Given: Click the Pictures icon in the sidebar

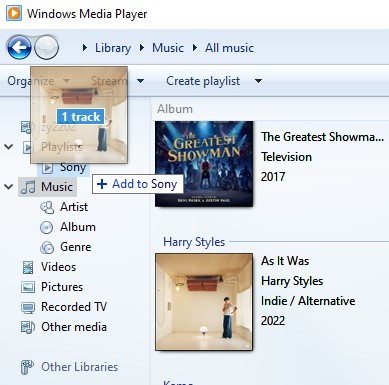Looking at the screenshot, I should tap(28, 287).
